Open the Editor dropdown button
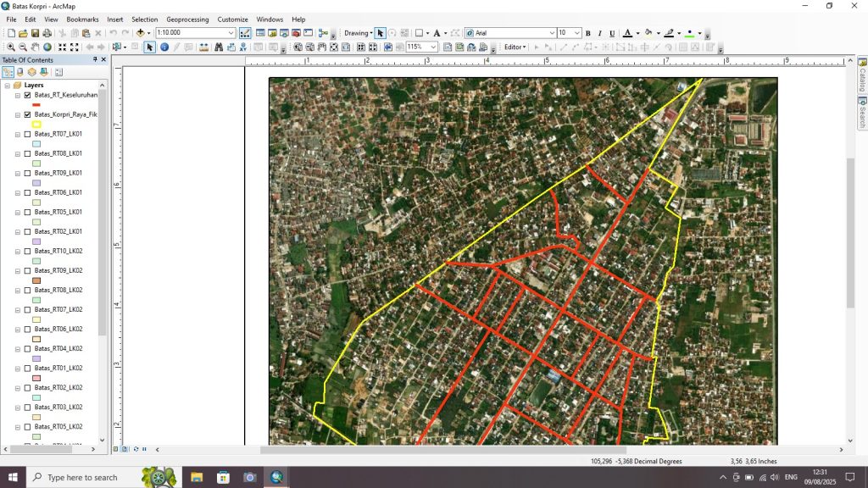Image resolution: width=868 pixels, height=488 pixels. click(x=515, y=47)
